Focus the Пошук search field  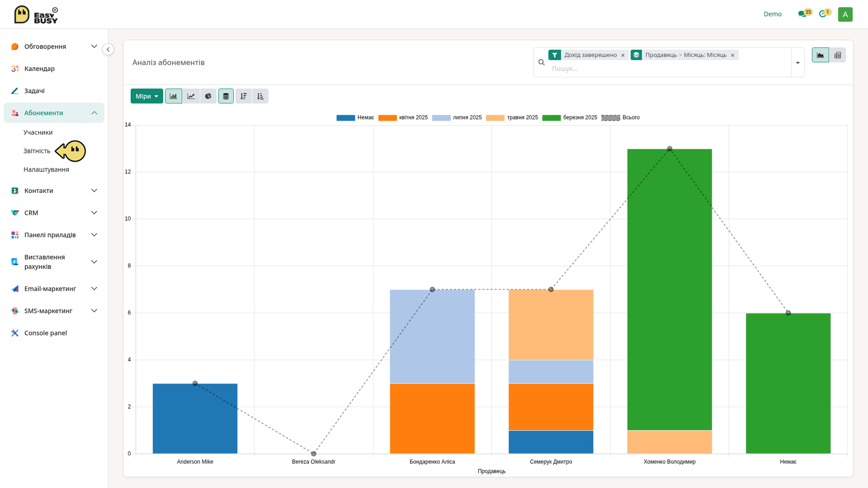[x=669, y=69]
